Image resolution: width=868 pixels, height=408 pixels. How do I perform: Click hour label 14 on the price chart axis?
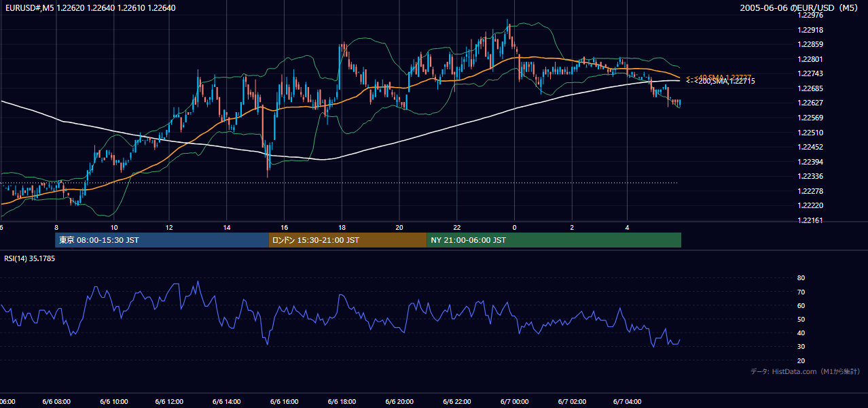tap(227, 227)
